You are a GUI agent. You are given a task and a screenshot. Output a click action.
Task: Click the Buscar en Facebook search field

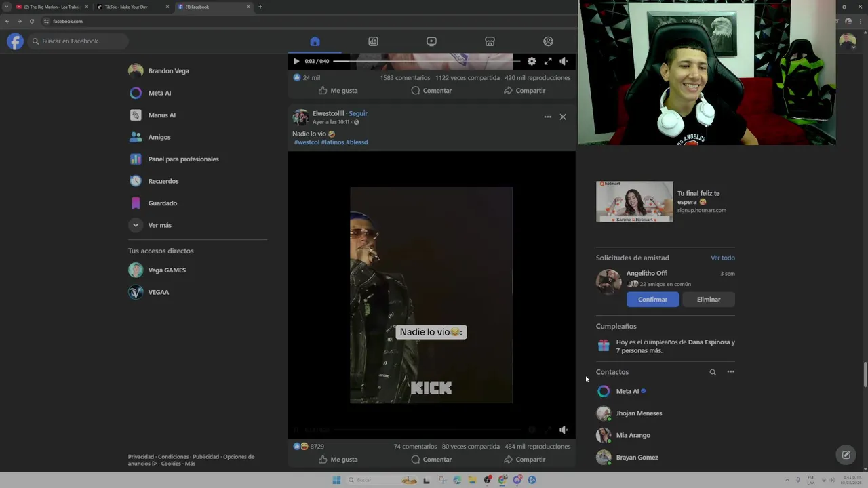click(x=78, y=41)
